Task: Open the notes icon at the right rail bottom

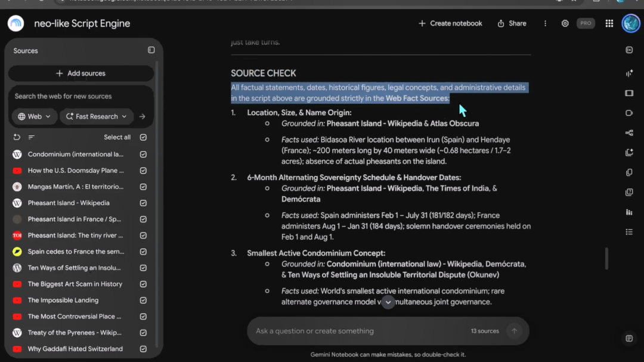Action: (629, 339)
